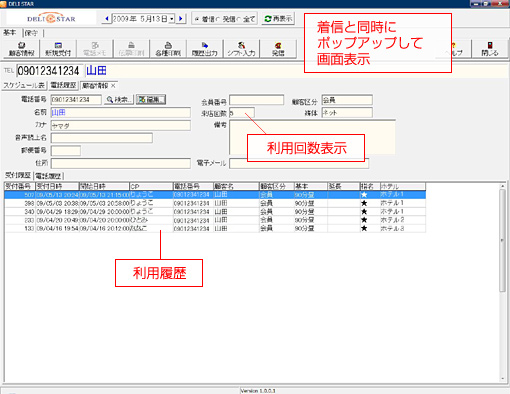The width and height of the screenshot is (510, 394).
Task: Go to the next day arrow
Action: pos(181,19)
